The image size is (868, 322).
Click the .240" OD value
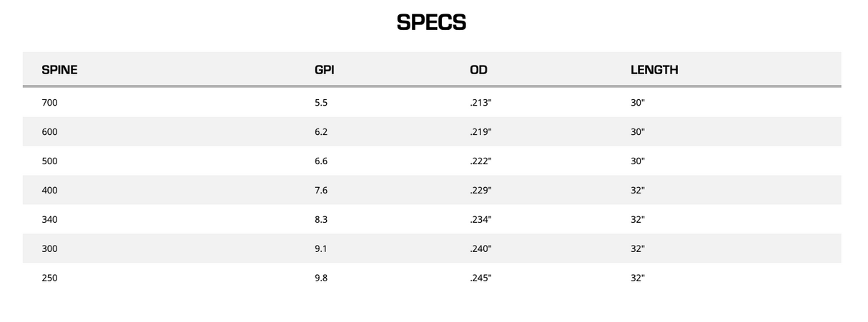pos(480,249)
